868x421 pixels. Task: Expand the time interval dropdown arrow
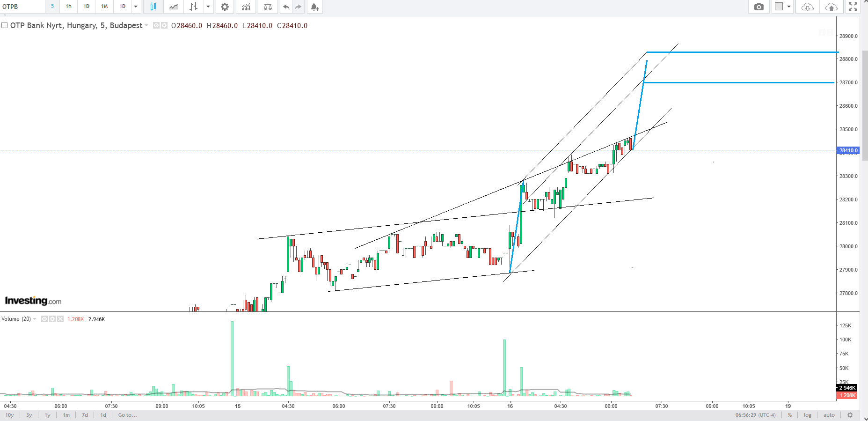point(136,7)
